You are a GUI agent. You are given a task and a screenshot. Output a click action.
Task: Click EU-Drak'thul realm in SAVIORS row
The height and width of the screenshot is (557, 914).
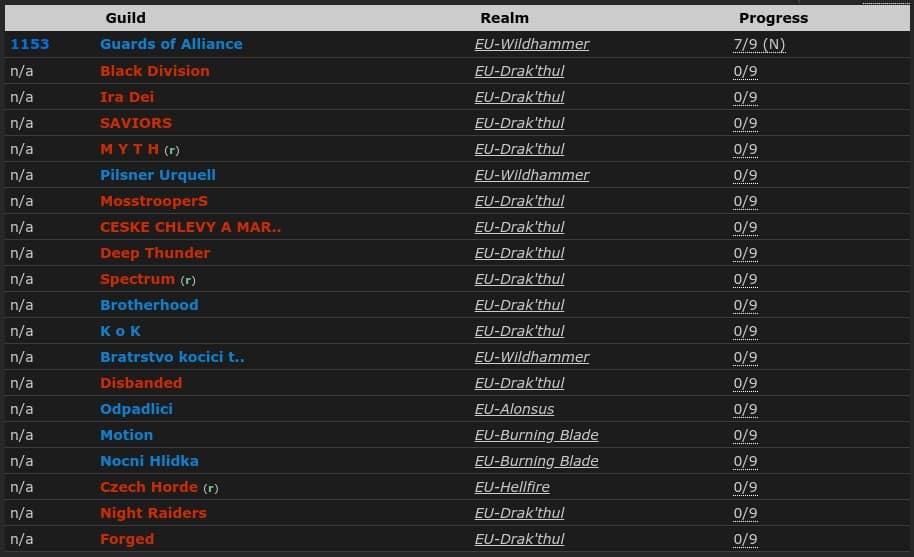pyautogui.click(x=519, y=123)
